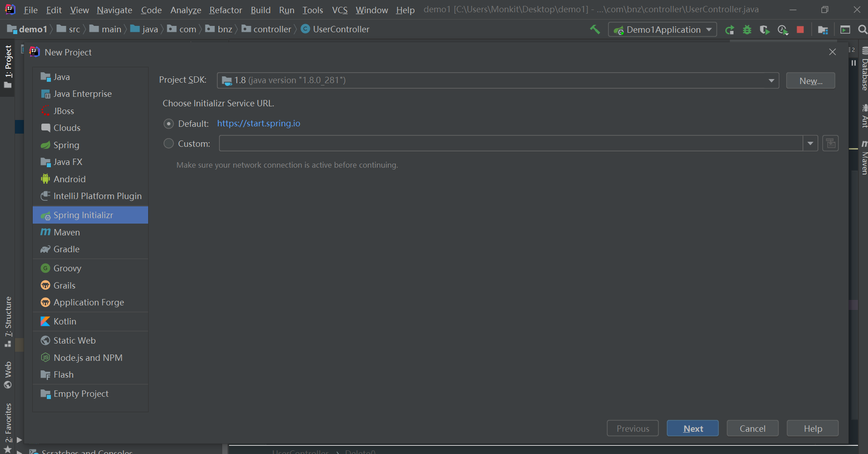Click the bnz folder in breadcrumb
Viewport: 868px width, 454px height.
click(219, 30)
